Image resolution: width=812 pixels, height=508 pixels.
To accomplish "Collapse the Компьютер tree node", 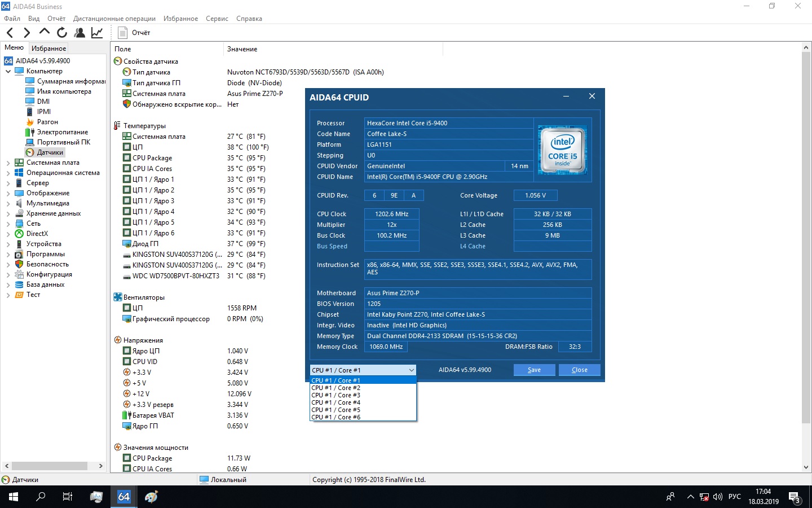I will 8,71.
